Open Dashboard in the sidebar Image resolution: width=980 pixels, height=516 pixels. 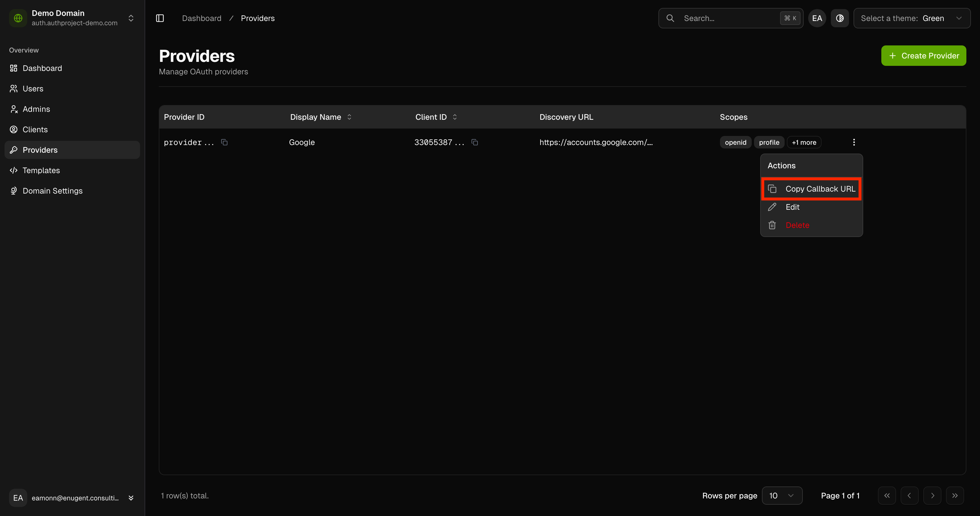click(x=72, y=68)
